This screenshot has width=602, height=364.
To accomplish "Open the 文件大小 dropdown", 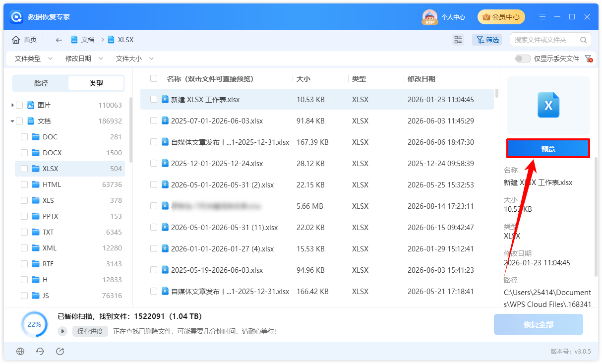I will 134,59.
